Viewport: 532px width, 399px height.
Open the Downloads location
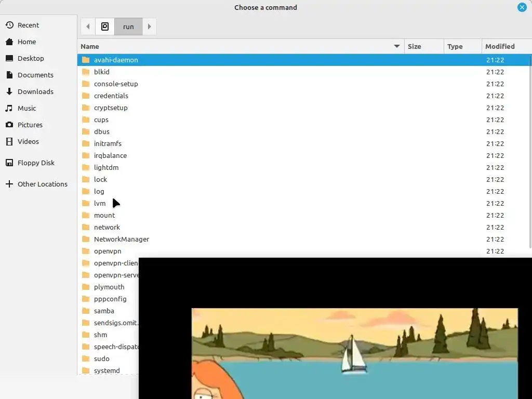(38, 91)
